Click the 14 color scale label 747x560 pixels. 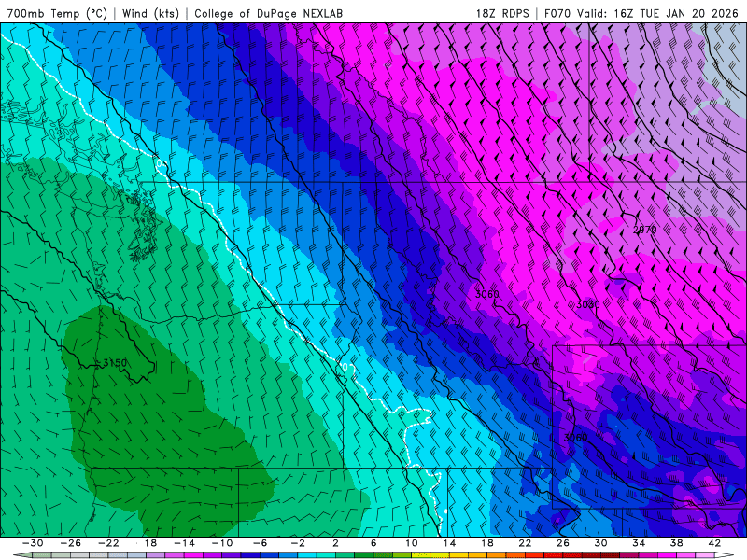coord(449,543)
